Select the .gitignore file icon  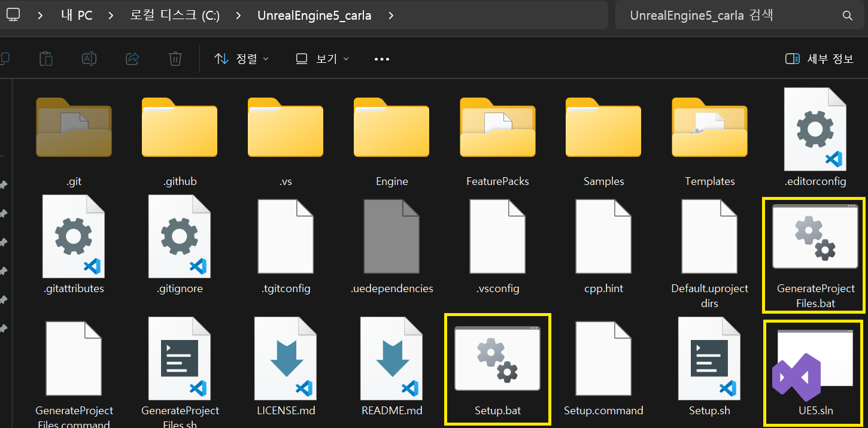(x=180, y=236)
